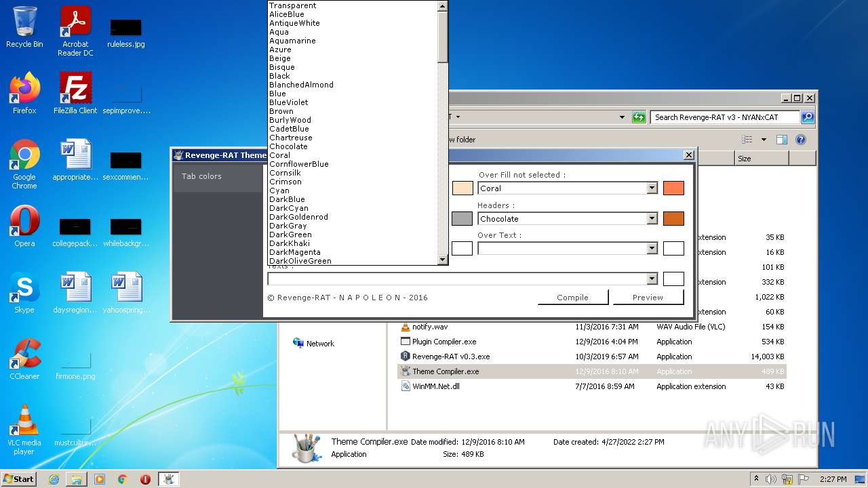Select DarkMagenta in the color list
The width and height of the screenshot is (868, 488).
coord(353,252)
